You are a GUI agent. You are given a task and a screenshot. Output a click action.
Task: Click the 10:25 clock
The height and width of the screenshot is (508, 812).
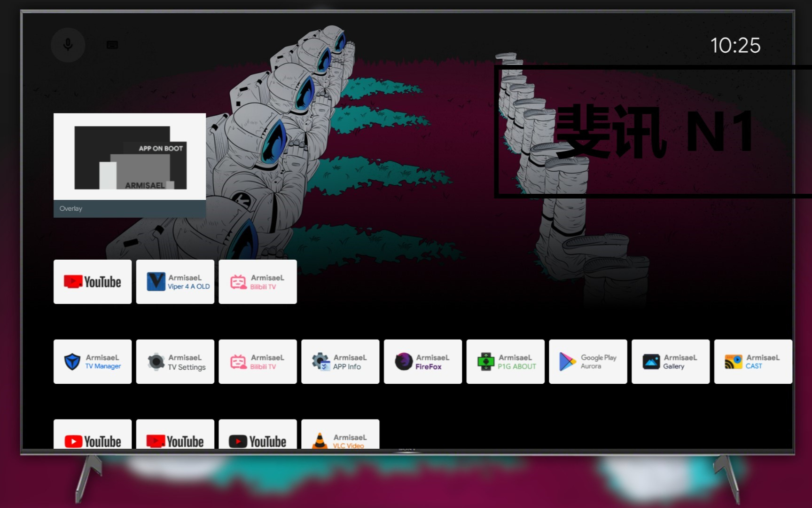735,46
